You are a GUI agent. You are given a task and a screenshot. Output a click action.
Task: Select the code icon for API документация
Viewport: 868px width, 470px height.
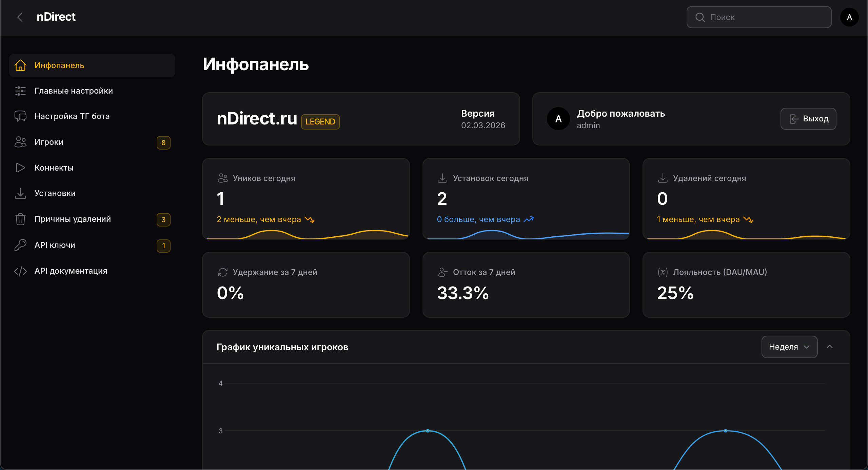pos(21,271)
